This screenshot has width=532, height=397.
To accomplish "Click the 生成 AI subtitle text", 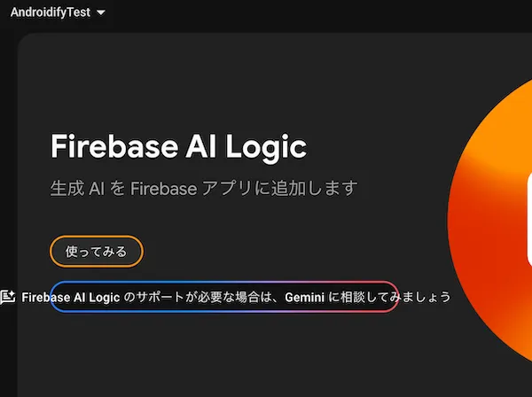I will pyautogui.click(x=78, y=189).
